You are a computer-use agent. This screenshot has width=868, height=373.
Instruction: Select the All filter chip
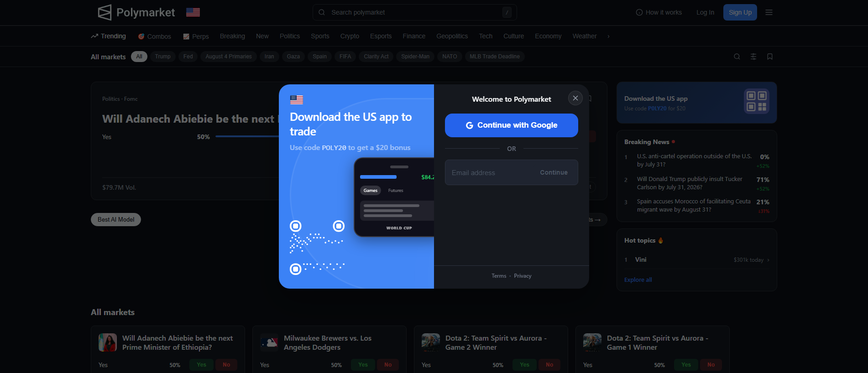pyautogui.click(x=139, y=57)
